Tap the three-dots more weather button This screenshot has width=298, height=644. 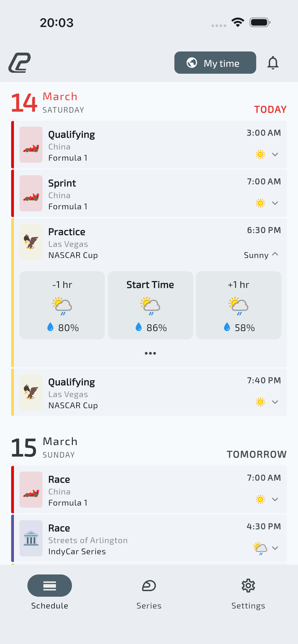[x=150, y=353]
